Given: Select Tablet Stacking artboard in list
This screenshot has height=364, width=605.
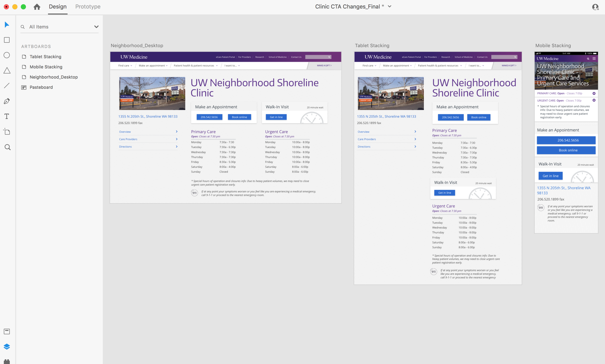Looking at the screenshot, I should [45, 57].
